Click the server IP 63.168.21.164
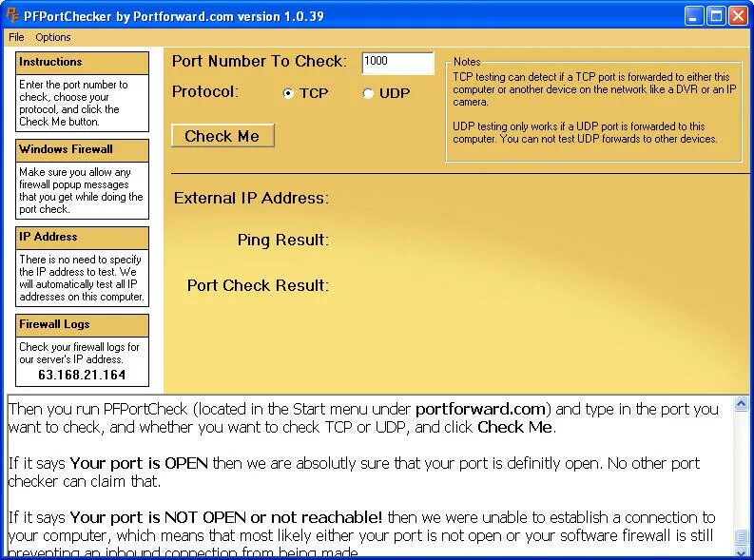Screen dimensions: 754x560 point(82,375)
